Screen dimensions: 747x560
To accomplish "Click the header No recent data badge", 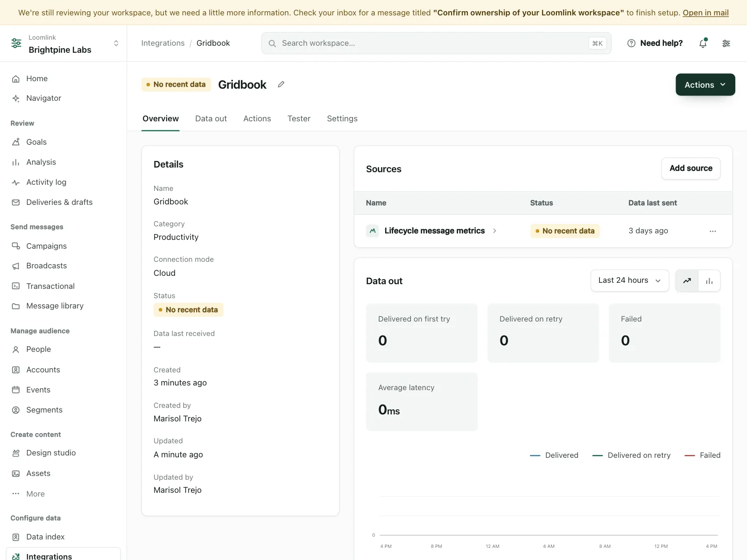I will (176, 84).
